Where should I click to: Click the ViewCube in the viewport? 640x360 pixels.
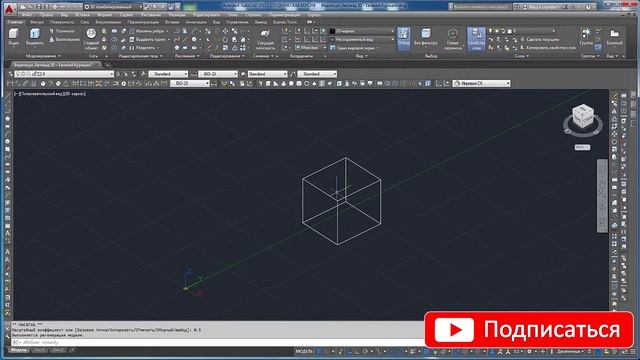tap(583, 115)
